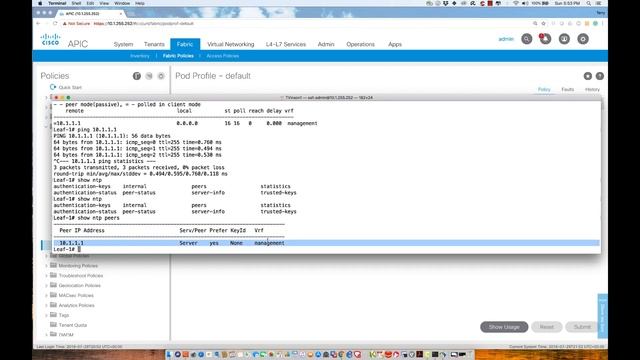Open the Tenants top menu tab
This screenshot has width=640, height=360.
pyautogui.click(x=154, y=44)
